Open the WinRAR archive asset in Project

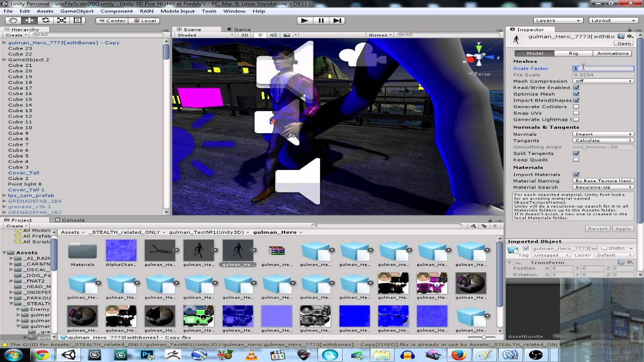click(277, 251)
